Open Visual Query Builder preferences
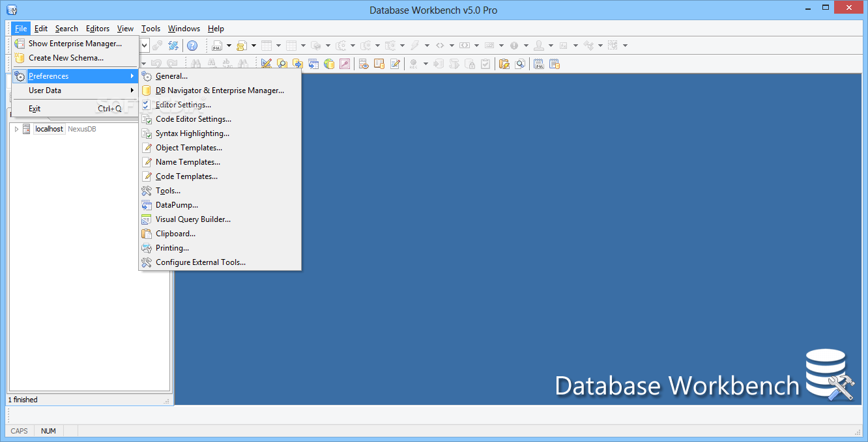Image resolution: width=868 pixels, height=442 pixels. click(220, 219)
